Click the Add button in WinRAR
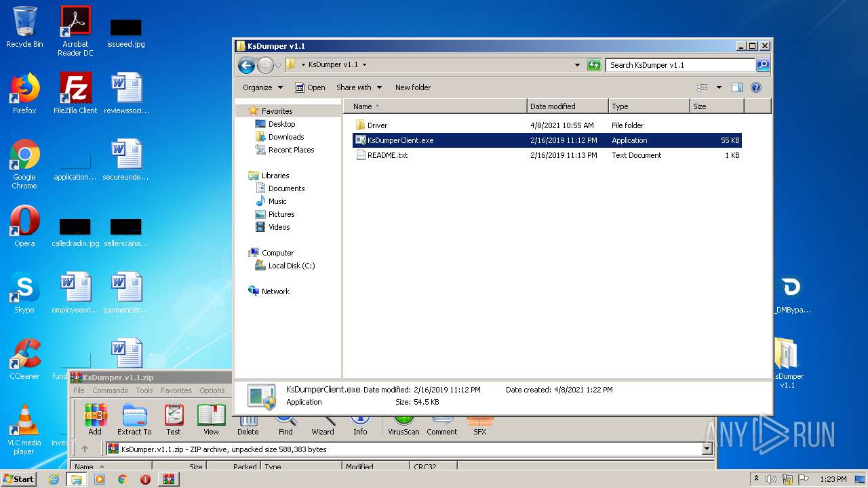The height and width of the screenshot is (488, 868). coord(95,420)
